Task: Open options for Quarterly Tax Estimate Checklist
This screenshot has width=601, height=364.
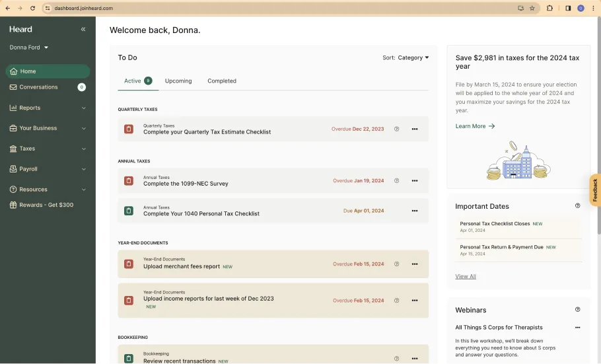Action: (414, 129)
